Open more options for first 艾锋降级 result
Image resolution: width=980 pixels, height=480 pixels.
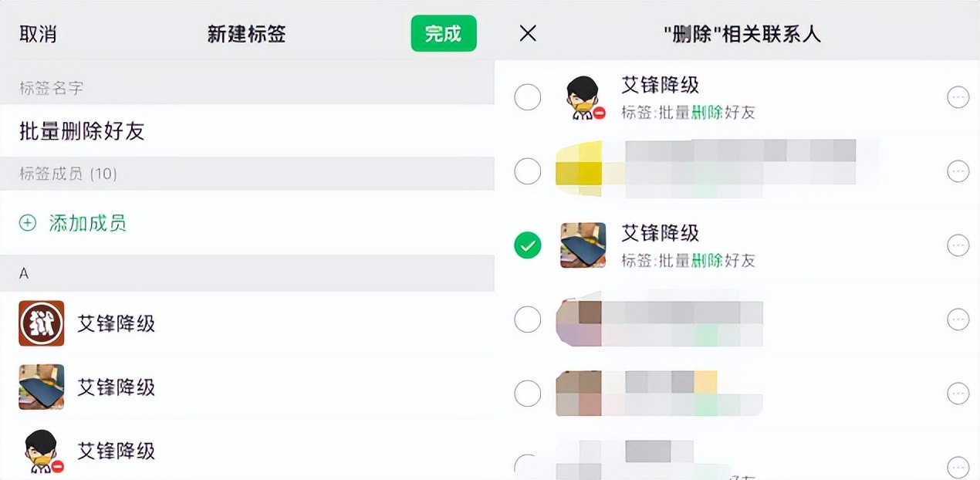(x=958, y=97)
